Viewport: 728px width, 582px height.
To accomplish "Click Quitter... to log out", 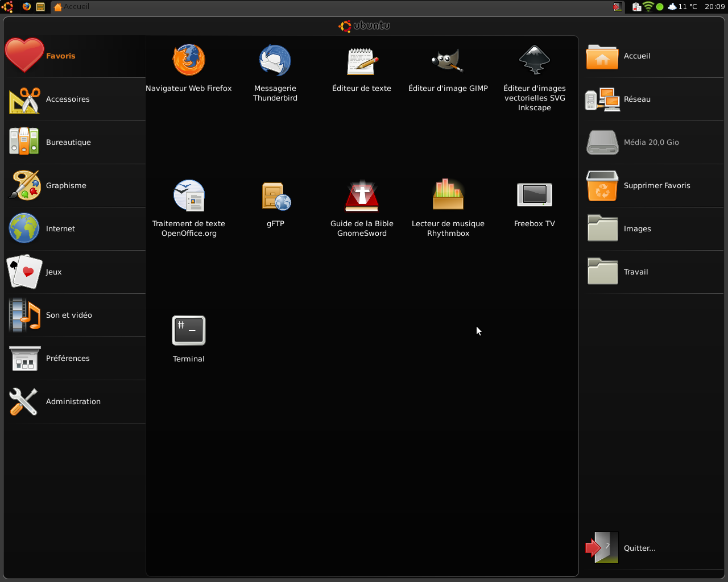I will (653, 548).
